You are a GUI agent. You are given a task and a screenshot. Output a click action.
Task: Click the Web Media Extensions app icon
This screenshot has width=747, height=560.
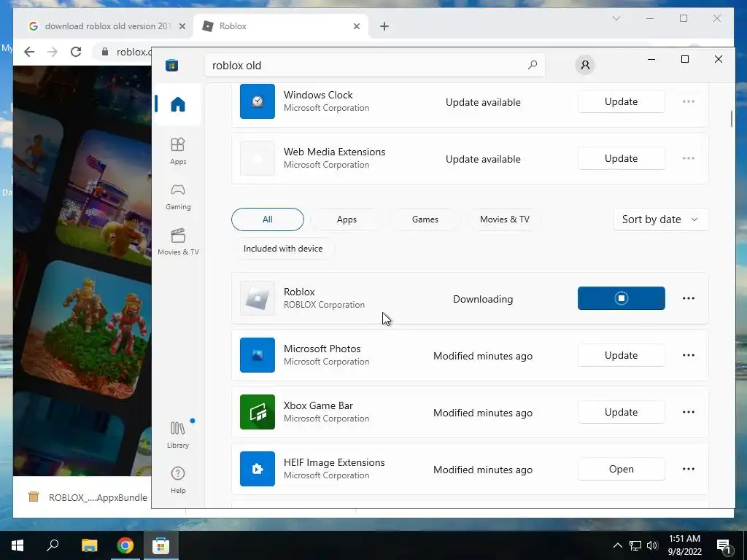pyautogui.click(x=258, y=158)
